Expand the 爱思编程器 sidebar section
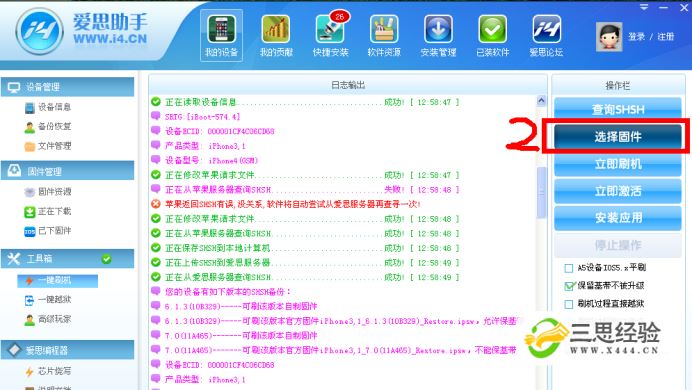 click(68, 350)
